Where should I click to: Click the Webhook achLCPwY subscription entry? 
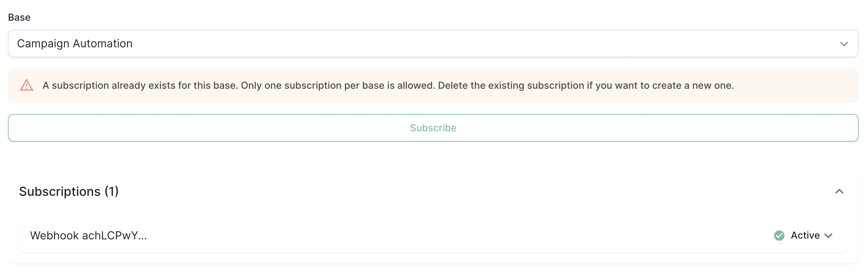coord(89,235)
